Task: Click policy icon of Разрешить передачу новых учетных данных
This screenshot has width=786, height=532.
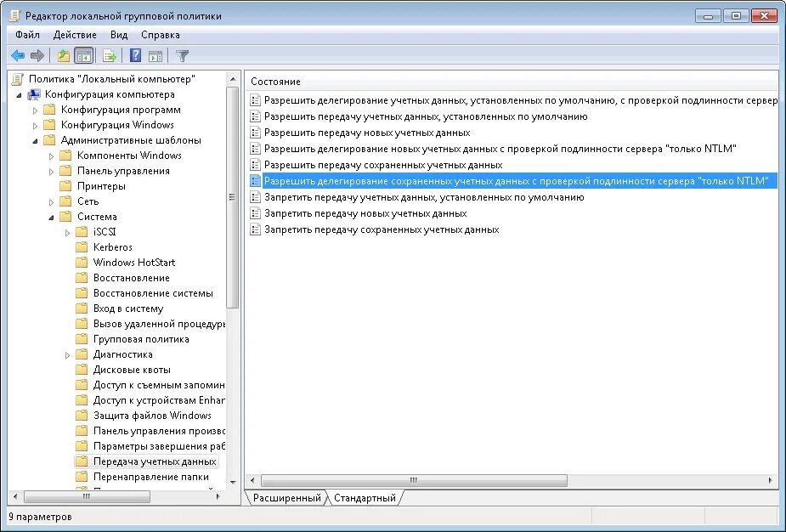Action: tap(255, 133)
